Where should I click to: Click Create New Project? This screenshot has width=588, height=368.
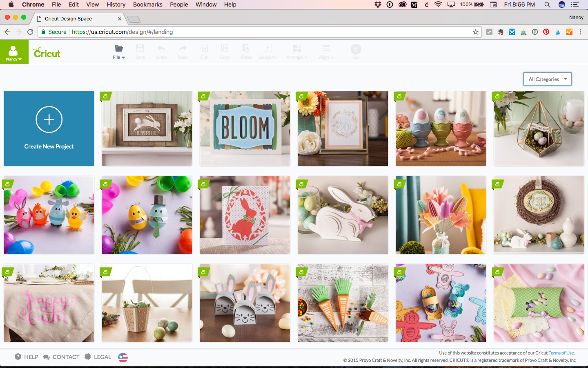(x=49, y=128)
